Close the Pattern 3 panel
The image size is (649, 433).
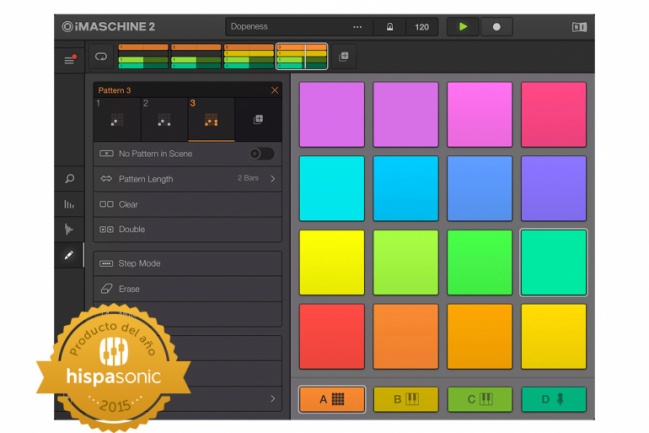(274, 90)
